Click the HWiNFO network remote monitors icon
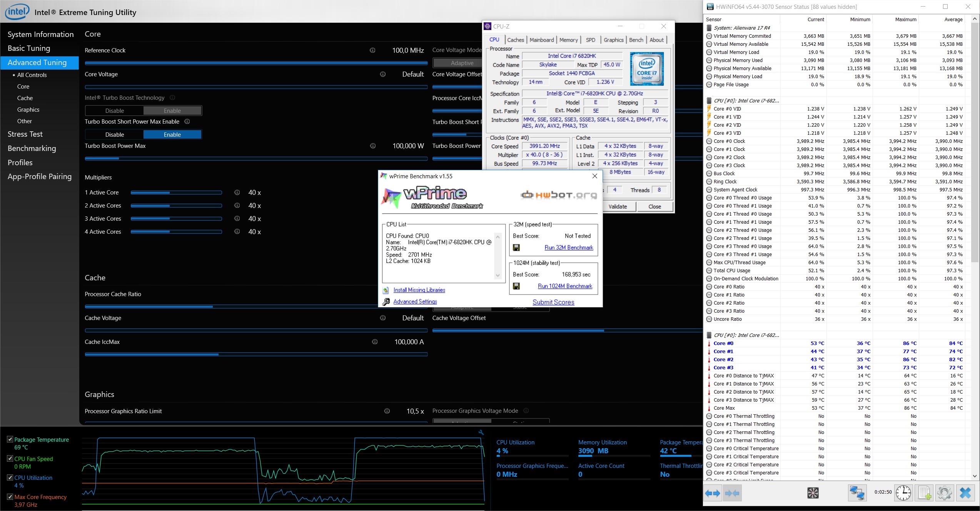Viewport: 980px width, 511px height. tap(857, 493)
